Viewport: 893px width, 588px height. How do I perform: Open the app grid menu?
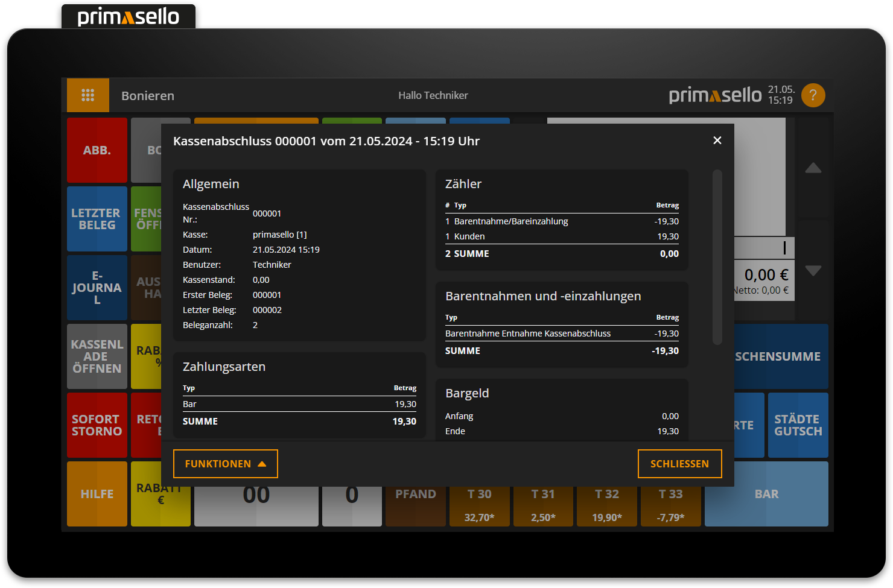click(x=88, y=95)
